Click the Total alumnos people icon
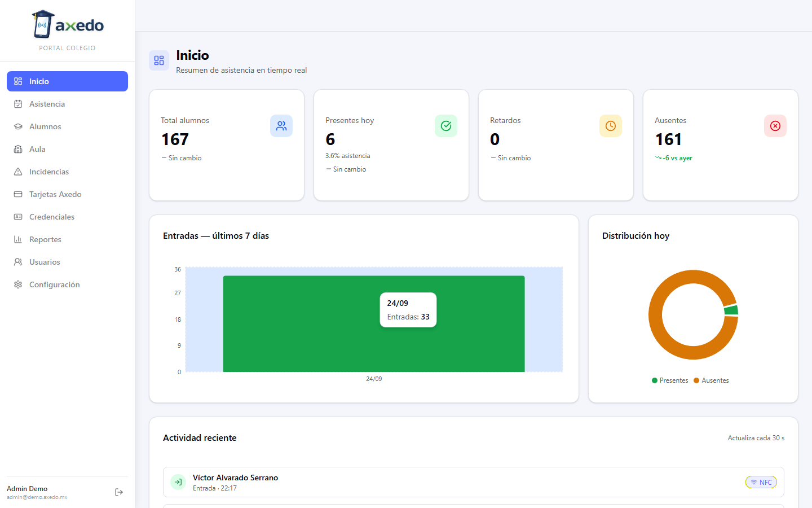The image size is (812, 508). (x=281, y=126)
